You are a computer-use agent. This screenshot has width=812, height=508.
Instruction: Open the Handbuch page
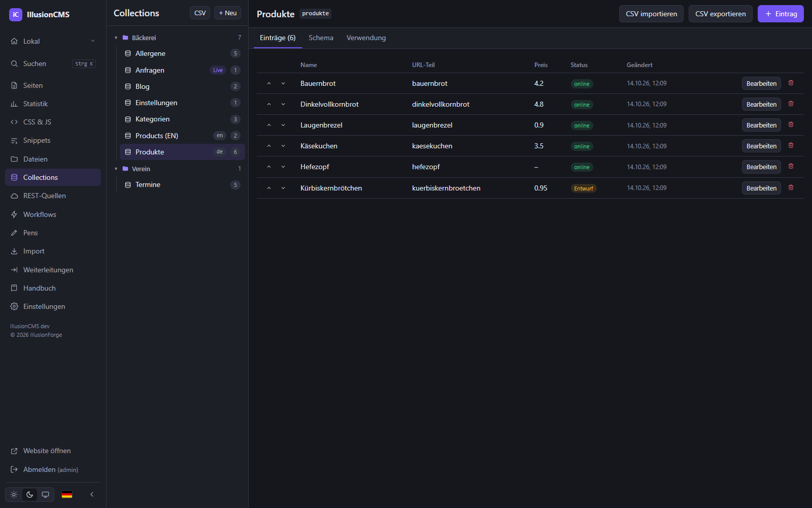pyautogui.click(x=53, y=288)
